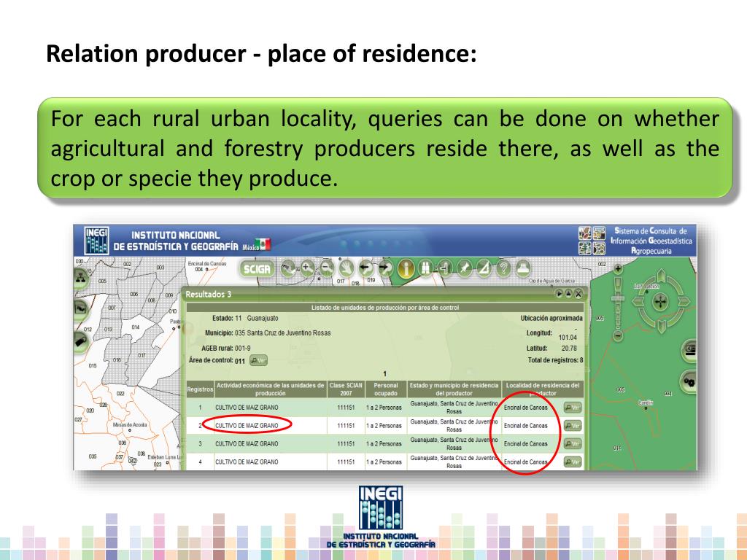Viewport: 747px width, 560px height.
Task: Click the SCIGA logo button
Action: (x=257, y=269)
